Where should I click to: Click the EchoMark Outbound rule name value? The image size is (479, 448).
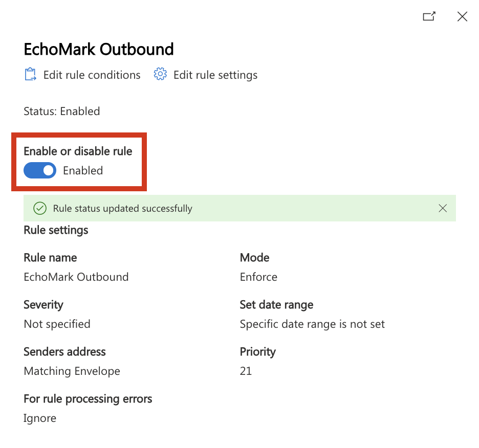76,277
